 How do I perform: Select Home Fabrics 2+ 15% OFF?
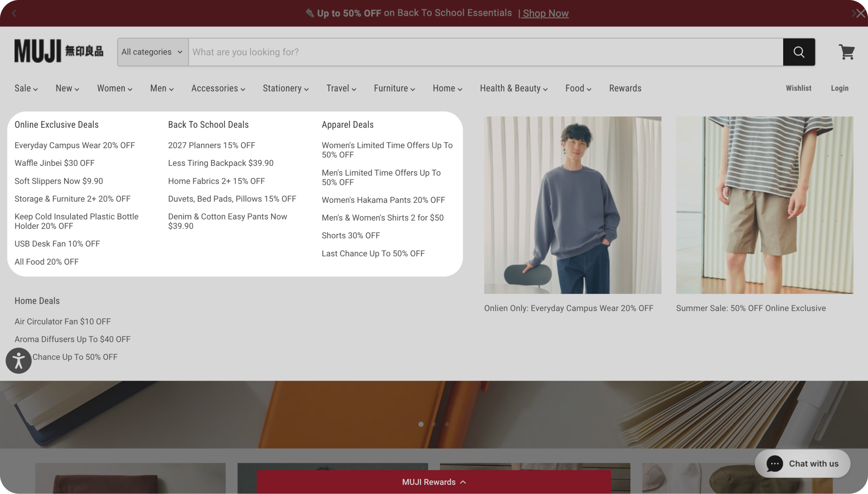(216, 181)
